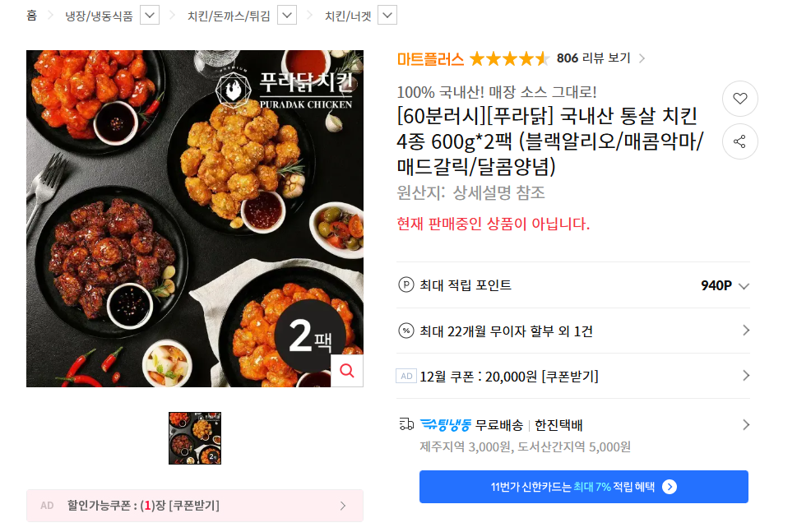
Task: Select the product thumbnail below main image
Action: point(195,438)
